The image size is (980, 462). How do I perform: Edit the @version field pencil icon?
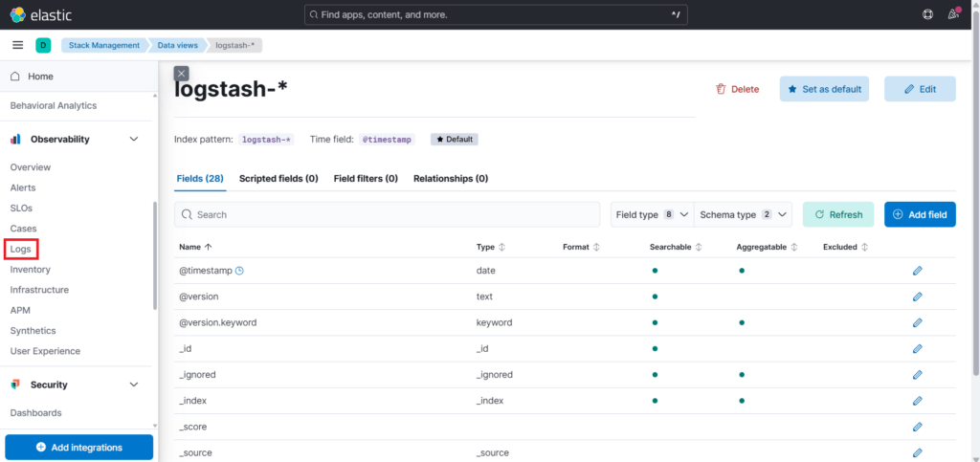(x=917, y=297)
